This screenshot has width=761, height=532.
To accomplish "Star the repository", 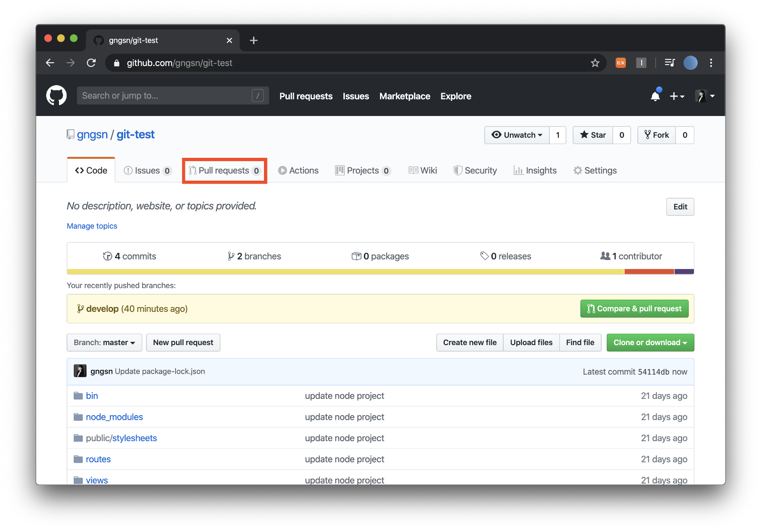I will pos(593,135).
